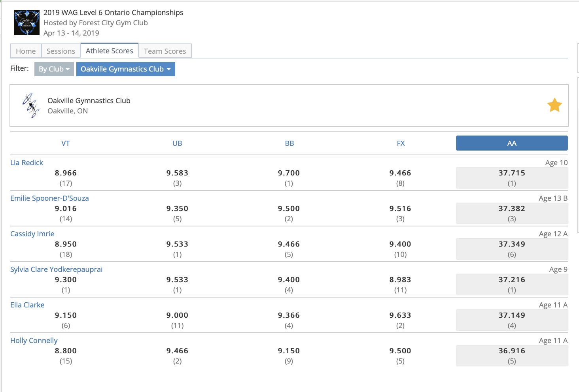This screenshot has width=579, height=392.
Task: Click Ella Clarke's bars score 9.000
Action: point(177,315)
